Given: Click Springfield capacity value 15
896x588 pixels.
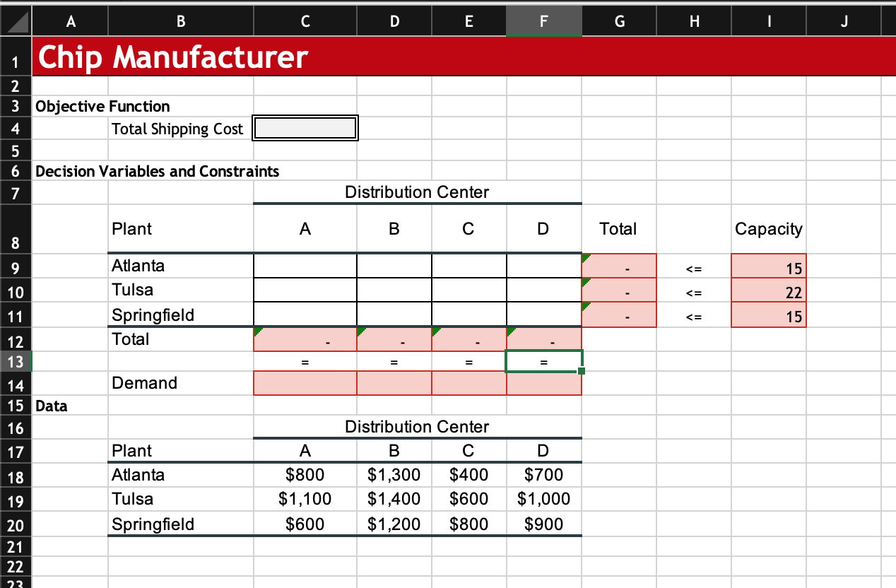Looking at the screenshot, I should pyautogui.click(x=769, y=314).
